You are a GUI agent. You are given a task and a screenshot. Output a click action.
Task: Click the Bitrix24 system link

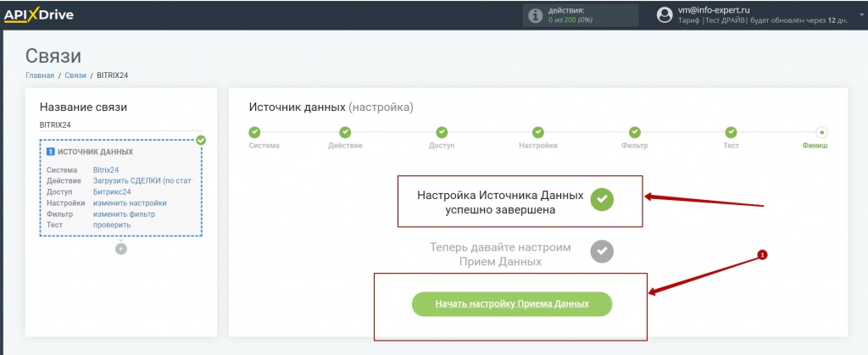tap(106, 170)
